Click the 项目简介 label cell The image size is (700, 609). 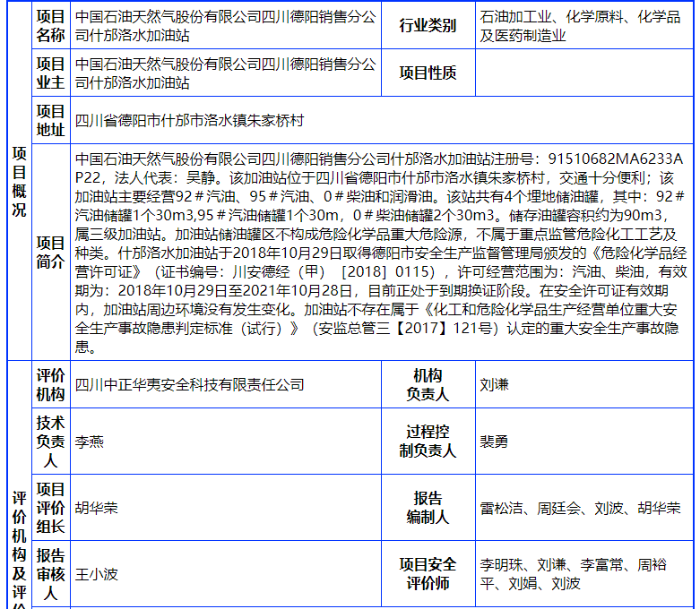coord(50,253)
